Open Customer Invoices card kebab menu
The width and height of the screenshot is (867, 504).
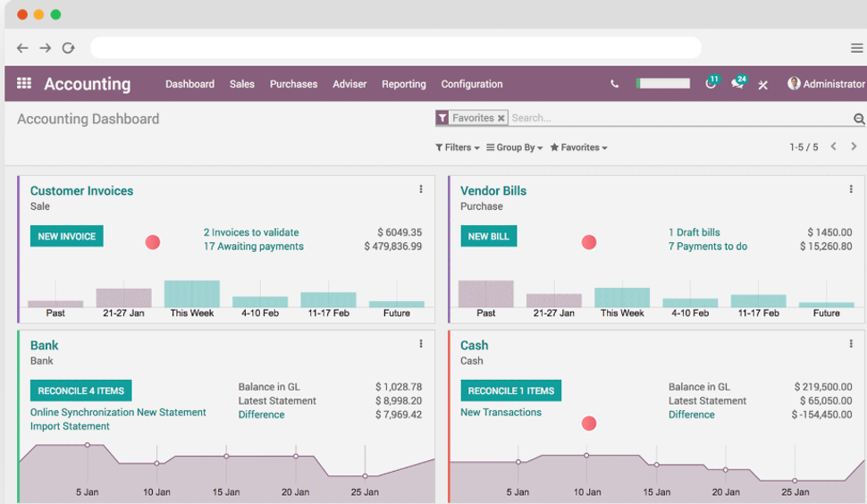click(x=421, y=189)
